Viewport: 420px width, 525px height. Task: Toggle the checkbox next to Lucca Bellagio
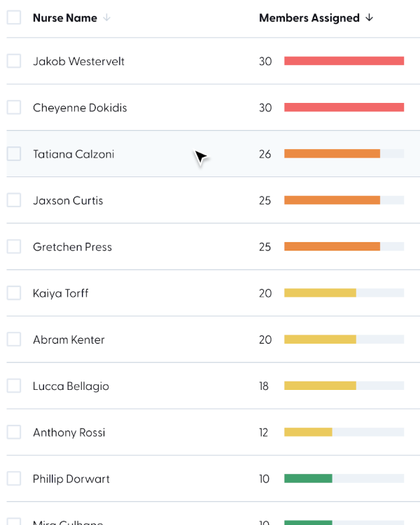(14, 386)
